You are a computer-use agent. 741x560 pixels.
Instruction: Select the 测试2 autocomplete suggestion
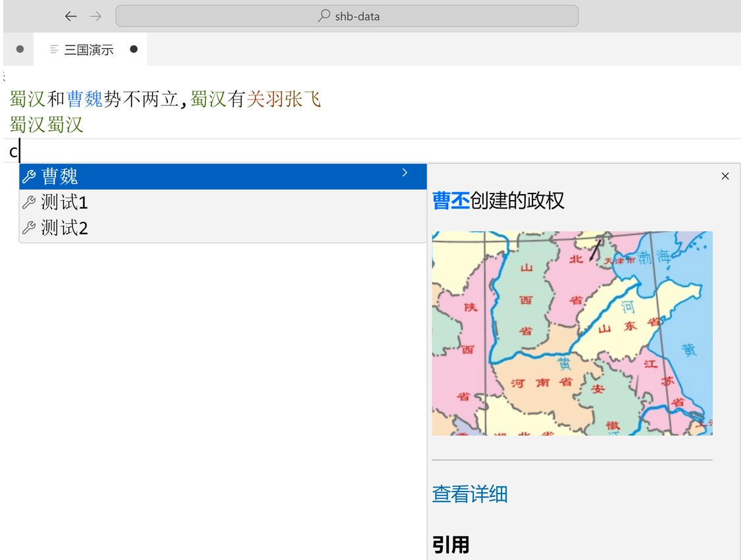coord(64,228)
